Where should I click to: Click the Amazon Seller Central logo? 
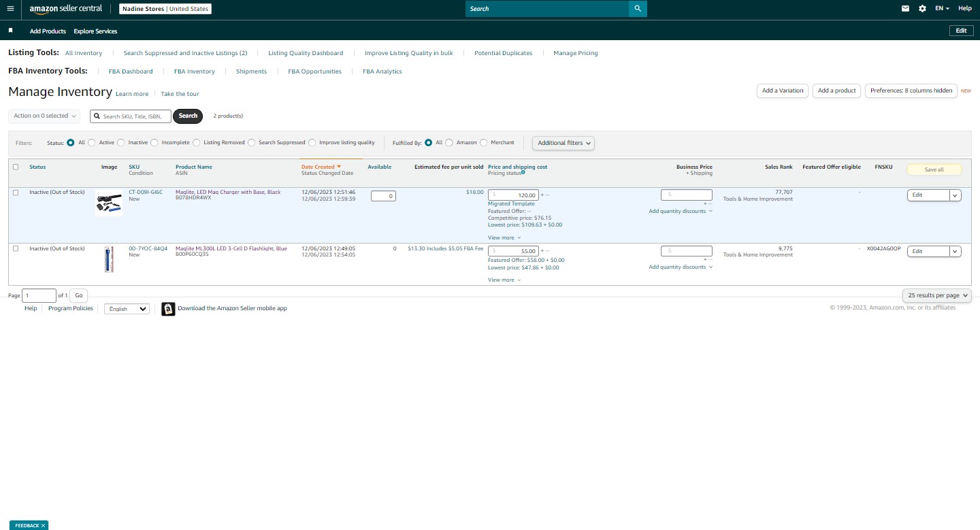coord(65,9)
